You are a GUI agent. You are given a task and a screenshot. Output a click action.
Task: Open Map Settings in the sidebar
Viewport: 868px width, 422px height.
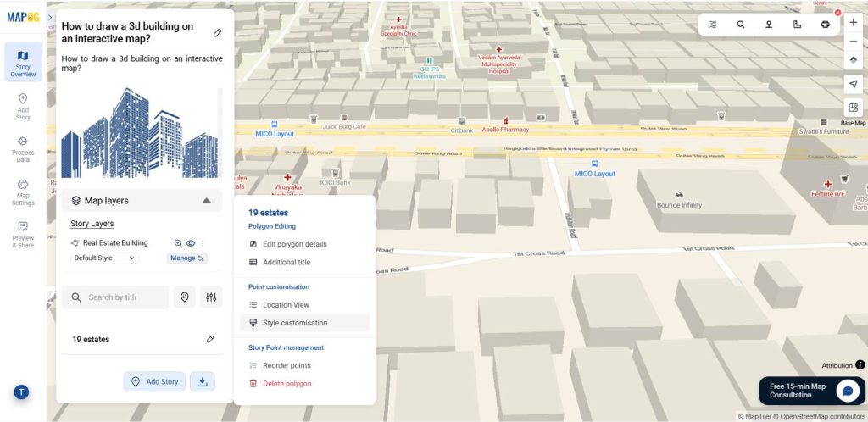(23, 192)
